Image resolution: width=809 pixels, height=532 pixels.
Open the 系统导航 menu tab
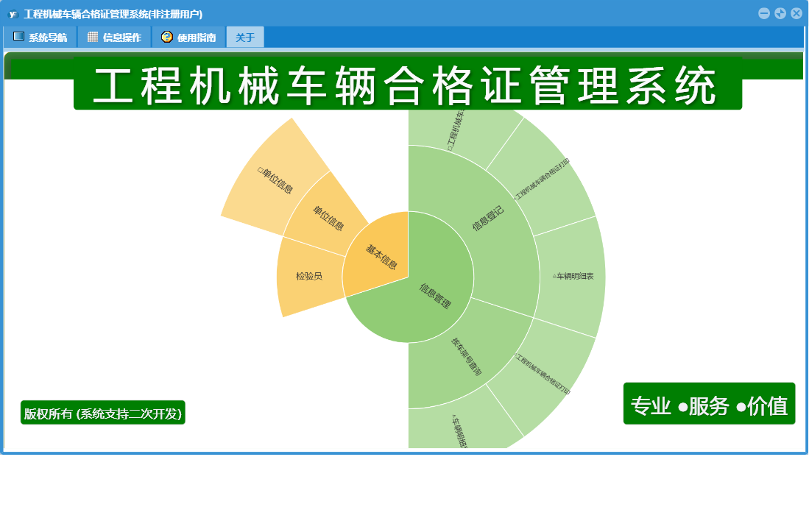pos(40,37)
